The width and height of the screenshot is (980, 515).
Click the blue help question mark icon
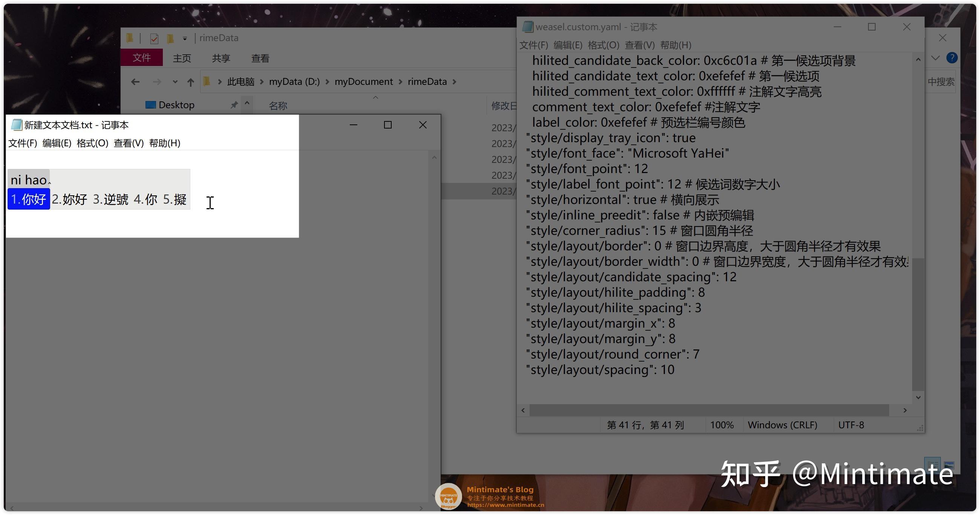click(x=951, y=58)
